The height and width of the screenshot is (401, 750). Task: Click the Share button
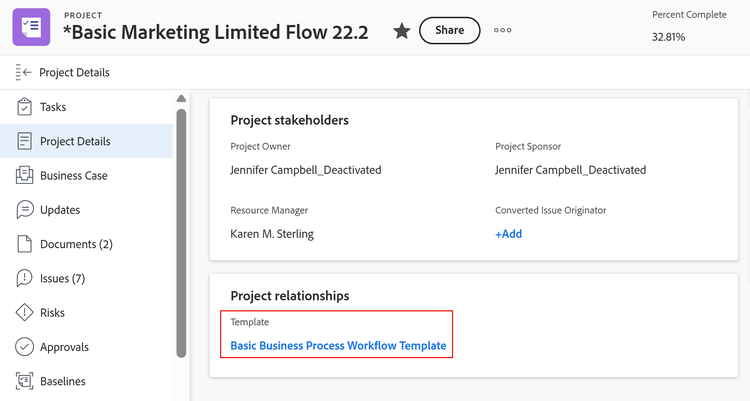point(449,30)
